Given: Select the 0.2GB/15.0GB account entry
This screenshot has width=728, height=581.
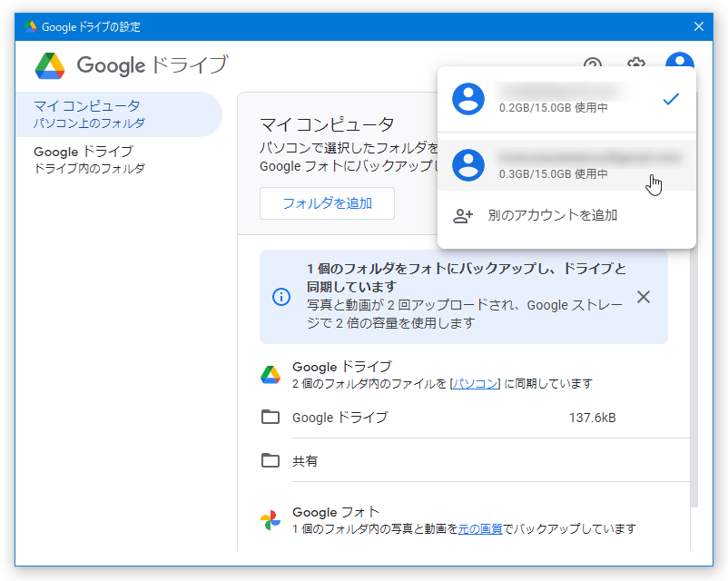Looking at the screenshot, I should click(x=566, y=99).
